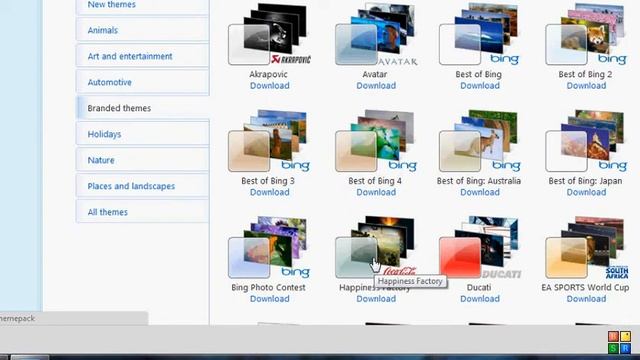Open the Automotive category
The height and width of the screenshot is (360, 640).
click(142, 82)
